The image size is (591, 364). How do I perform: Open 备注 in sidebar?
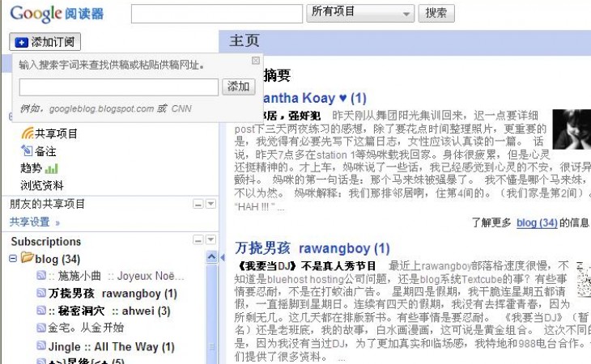[45, 151]
